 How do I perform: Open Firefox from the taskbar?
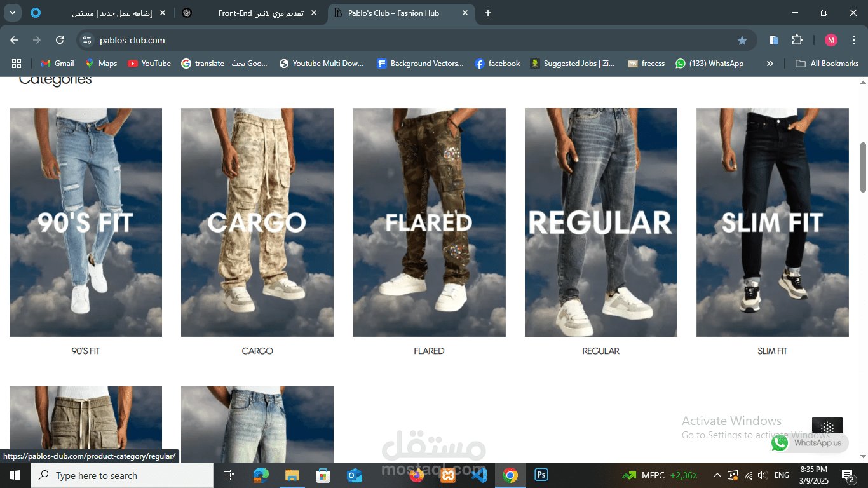(417, 475)
